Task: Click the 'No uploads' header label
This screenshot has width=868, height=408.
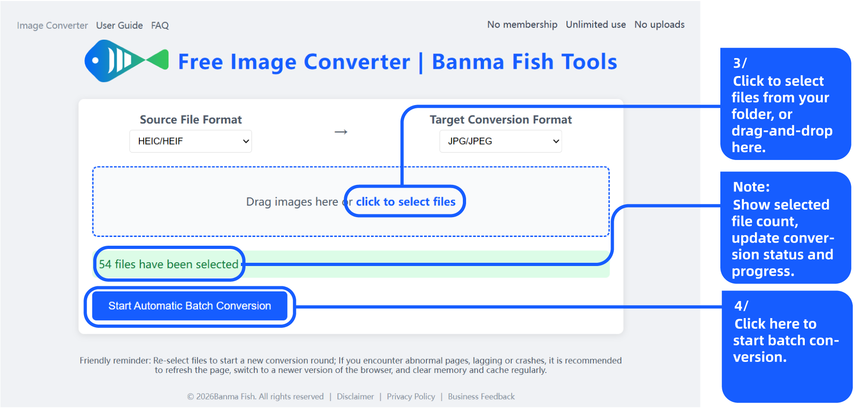Action: (x=659, y=24)
